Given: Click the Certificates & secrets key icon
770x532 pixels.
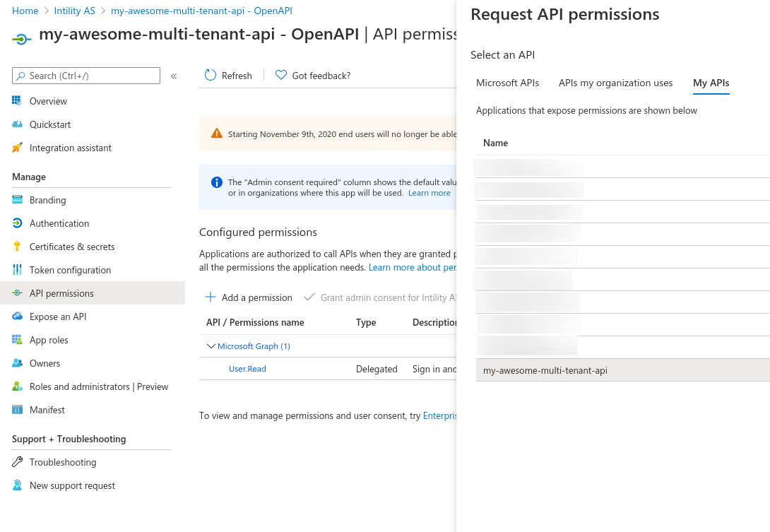Looking at the screenshot, I should 17,246.
